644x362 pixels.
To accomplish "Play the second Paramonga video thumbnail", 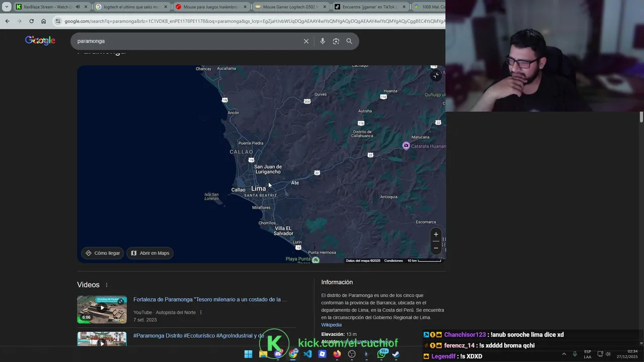I will (102, 339).
